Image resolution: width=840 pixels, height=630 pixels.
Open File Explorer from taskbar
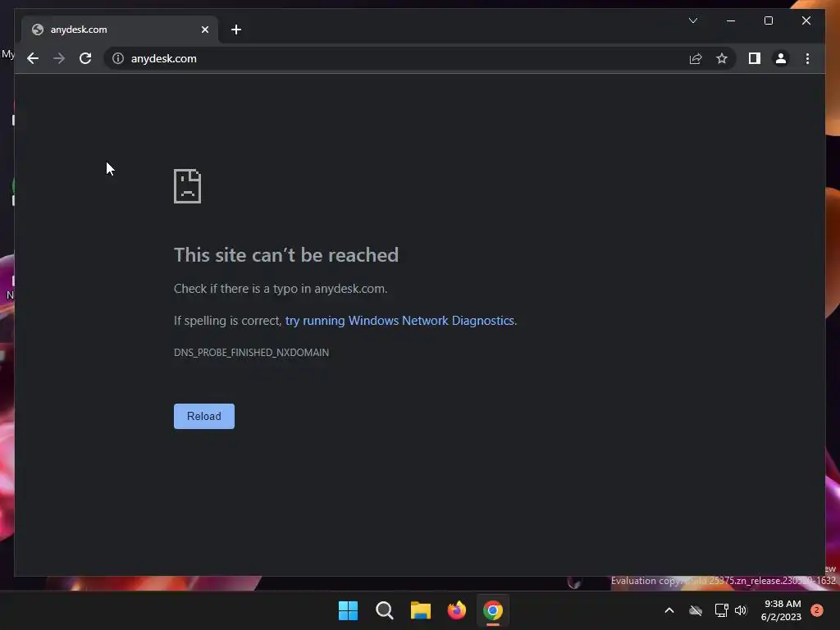[x=421, y=610]
